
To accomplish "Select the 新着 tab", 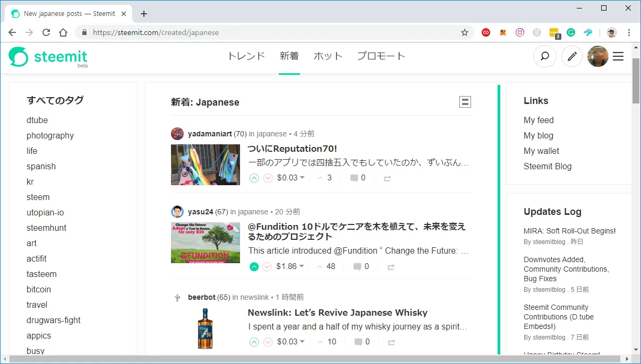I will (x=289, y=56).
